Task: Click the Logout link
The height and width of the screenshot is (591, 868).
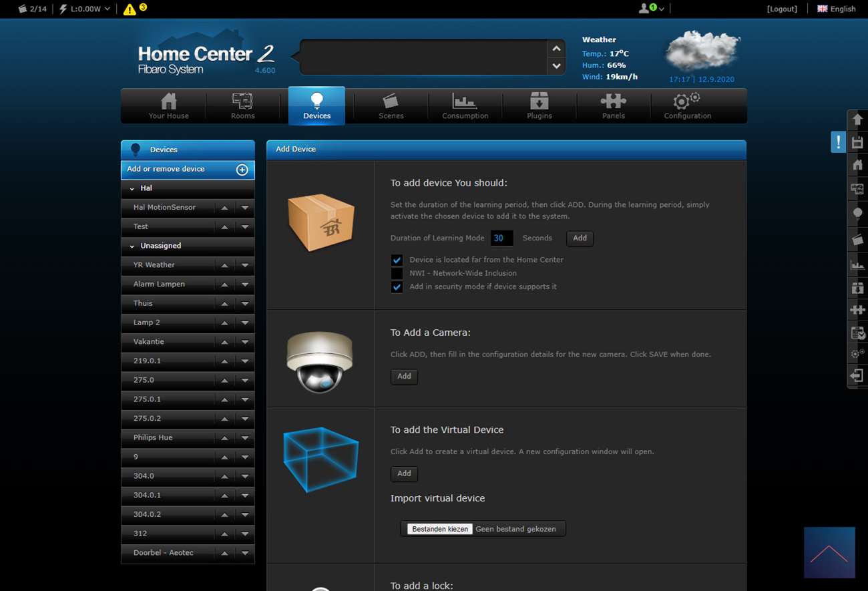Action: click(781, 9)
